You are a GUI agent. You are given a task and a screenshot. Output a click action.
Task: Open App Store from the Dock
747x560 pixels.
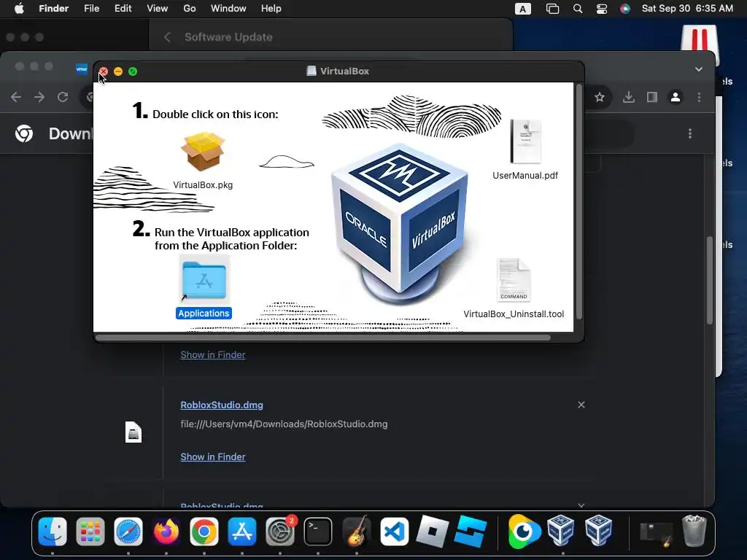(x=242, y=531)
